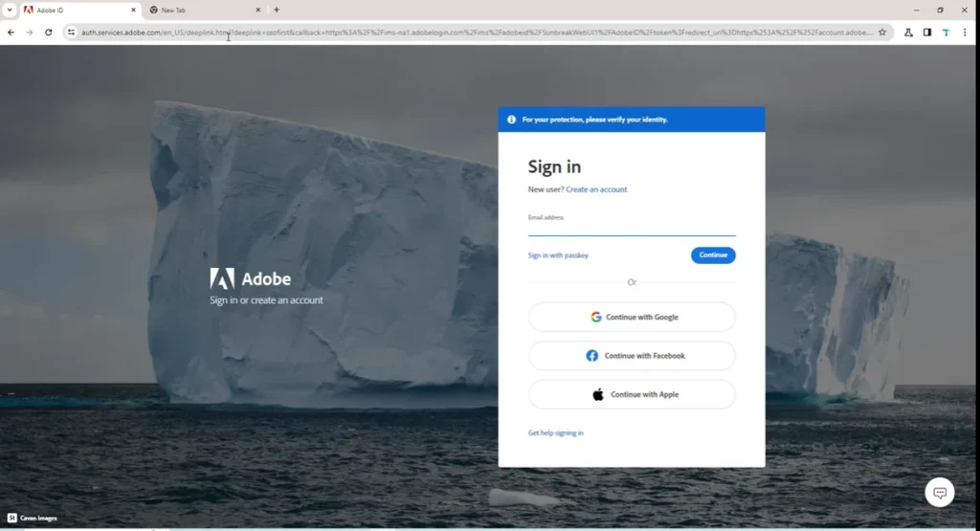Viewport: 980px width, 531px height.
Task: Open a new browser tab with plus
Action: coord(277,10)
